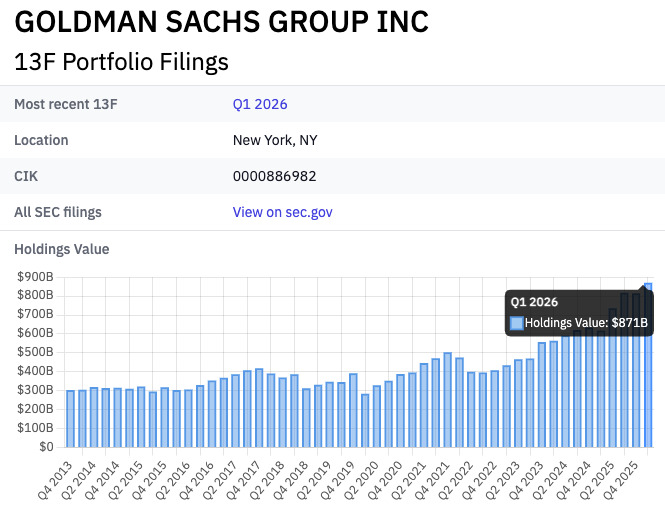665x515 pixels.
Task: Click the Q2 2022 x-axis label
Action: (455, 480)
